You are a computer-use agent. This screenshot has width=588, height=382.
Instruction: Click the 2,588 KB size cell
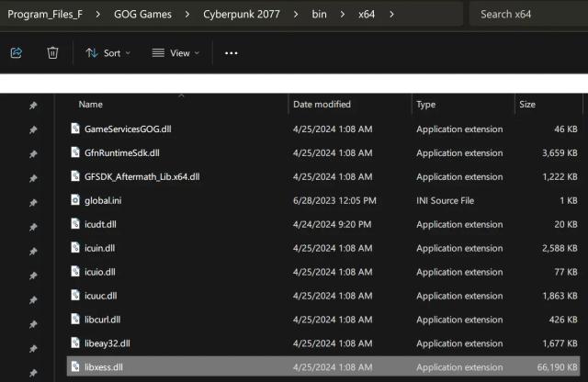[560, 248]
